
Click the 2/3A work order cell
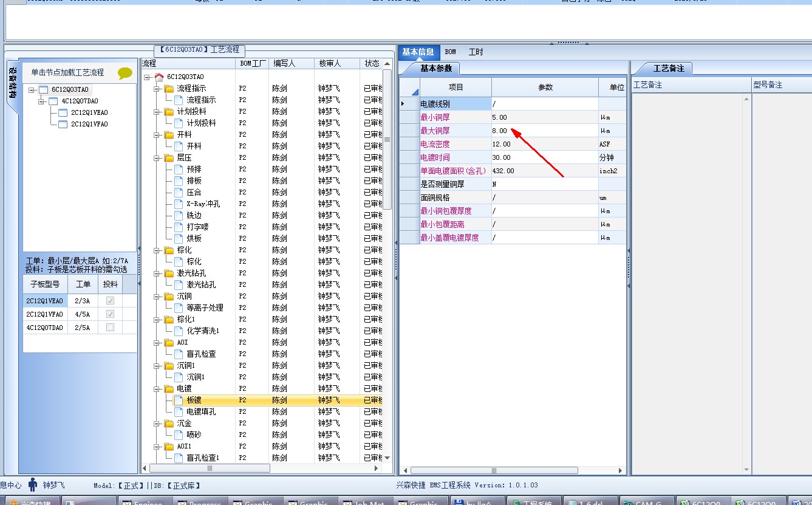(83, 300)
